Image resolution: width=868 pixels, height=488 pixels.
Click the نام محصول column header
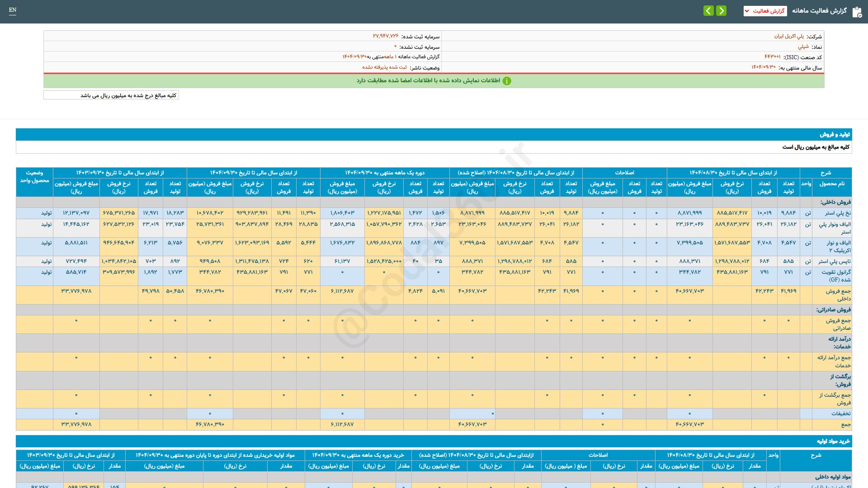coord(832,183)
